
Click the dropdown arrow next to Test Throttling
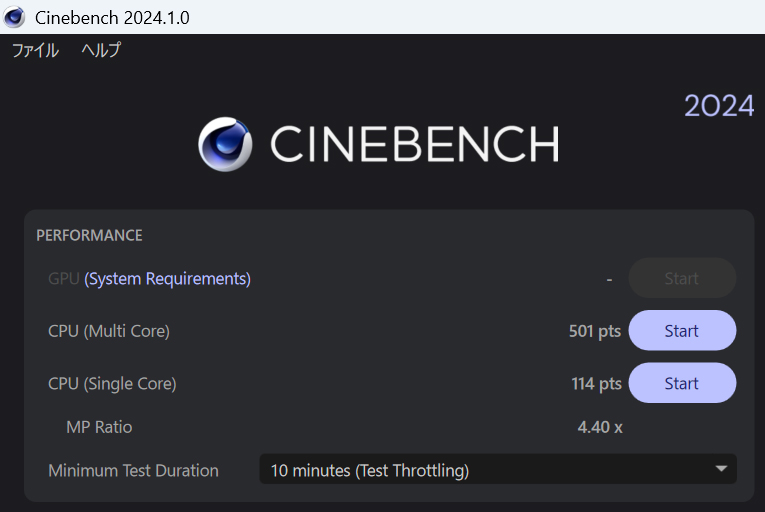tap(721, 469)
